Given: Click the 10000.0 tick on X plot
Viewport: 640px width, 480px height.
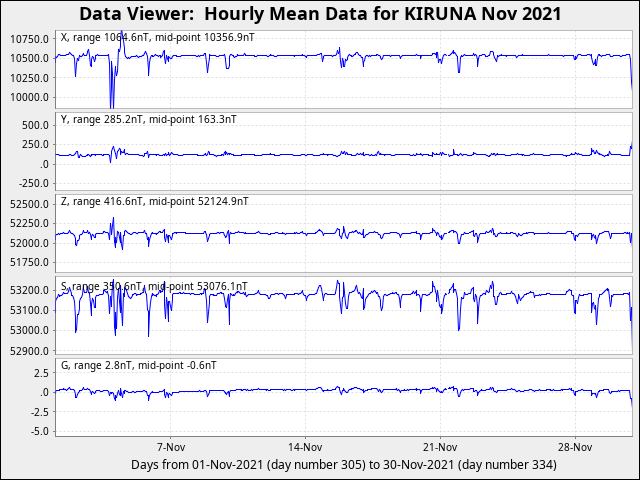Looking at the screenshot, I should pos(28,97).
